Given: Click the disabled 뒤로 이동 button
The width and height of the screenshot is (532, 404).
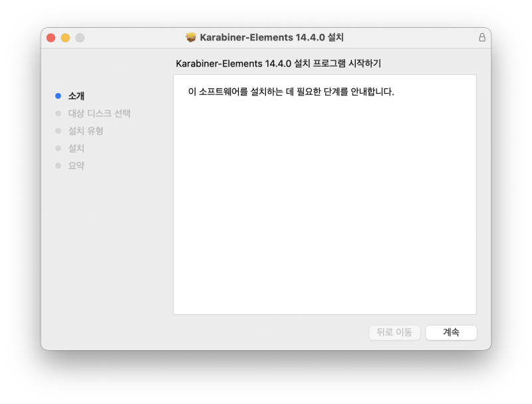Looking at the screenshot, I should pyautogui.click(x=394, y=332).
